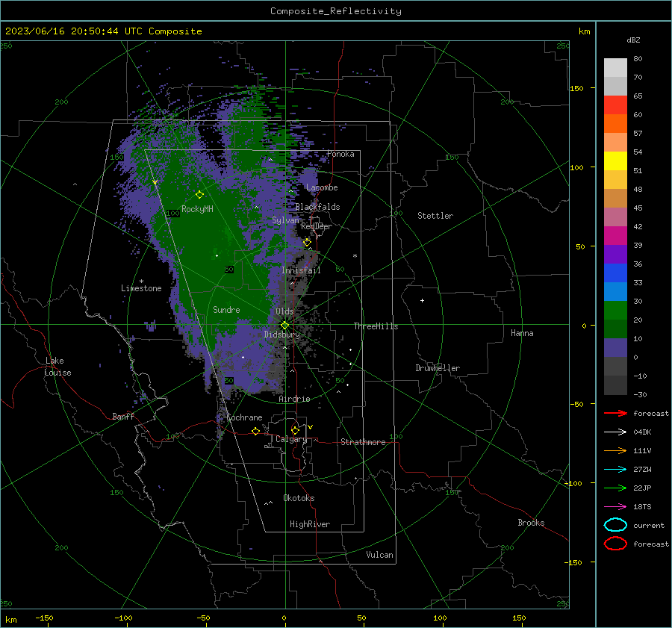Click the yellow 54 dBZ color swatch

pos(615,161)
